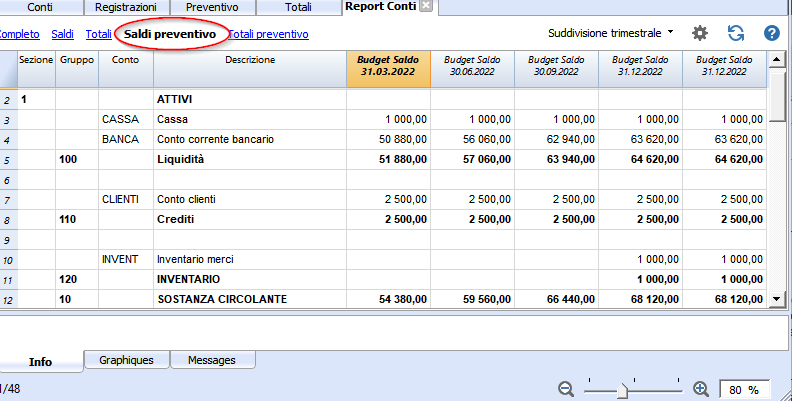Select group number 100 cell
The image size is (792, 401).
pyautogui.click(x=77, y=160)
